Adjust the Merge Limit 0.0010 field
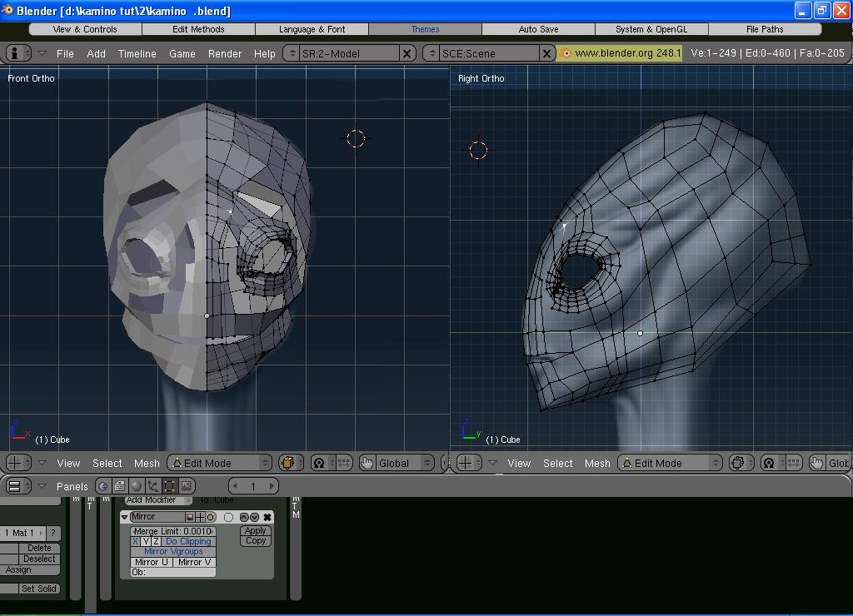853x616 pixels. pos(173,531)
